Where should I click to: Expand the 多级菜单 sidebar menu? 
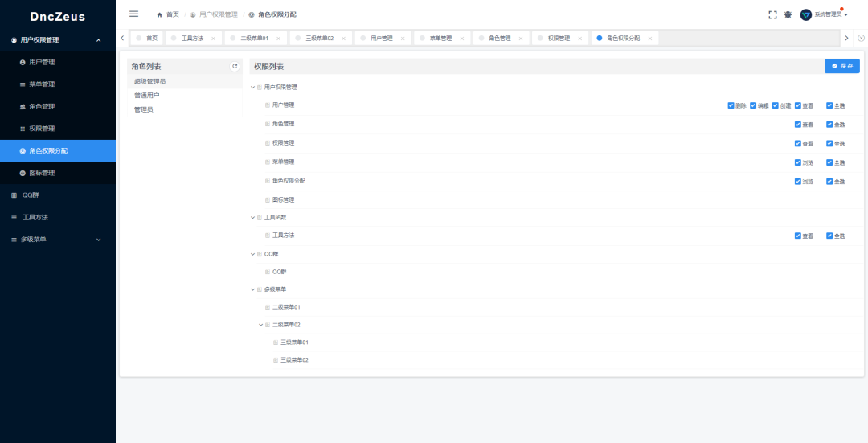tap(58, 239)
